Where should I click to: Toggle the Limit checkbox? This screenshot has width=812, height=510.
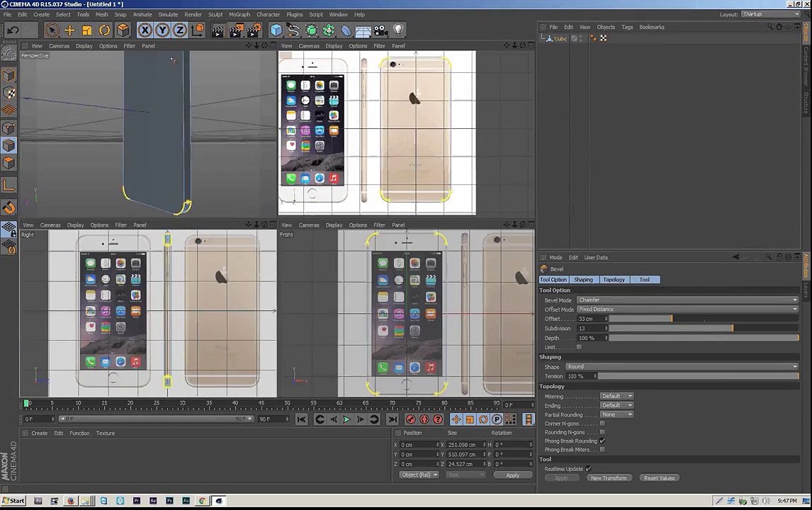(579, 347)
